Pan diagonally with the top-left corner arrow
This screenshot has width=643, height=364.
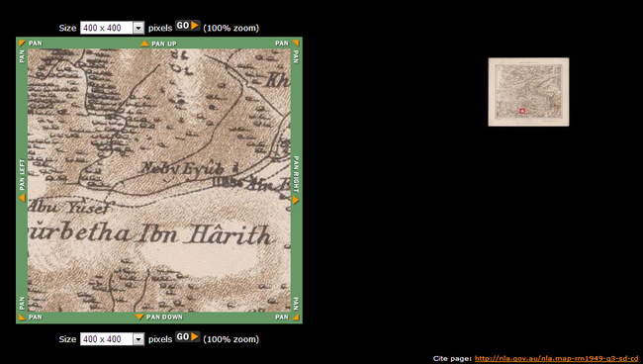[x=22, y=44]
